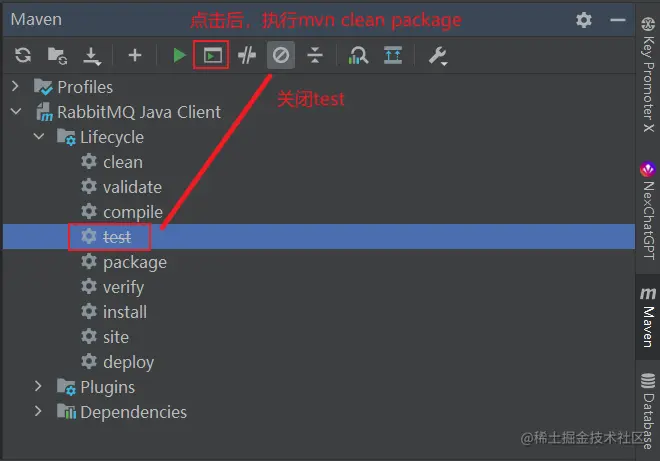Image resolution: width=660 pixels, height=461 pixels.
Task: Collapse all tree nodes icon
Action: 315,55
